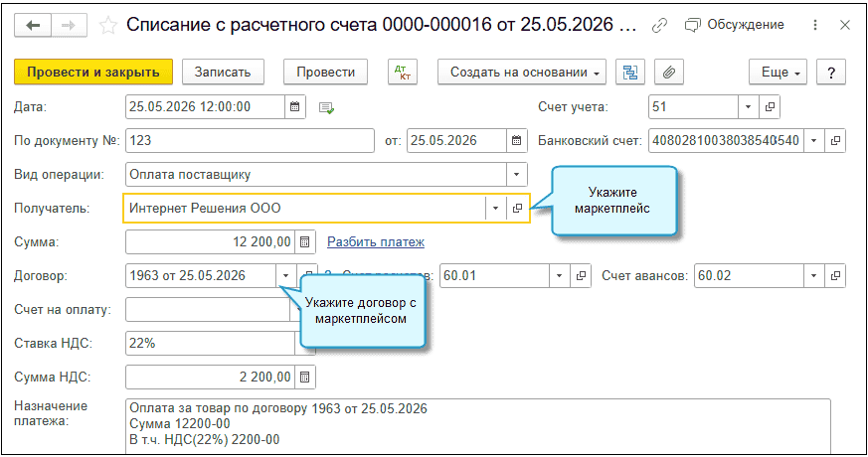Show Дт/Кт postings of the document

(403, 72)
